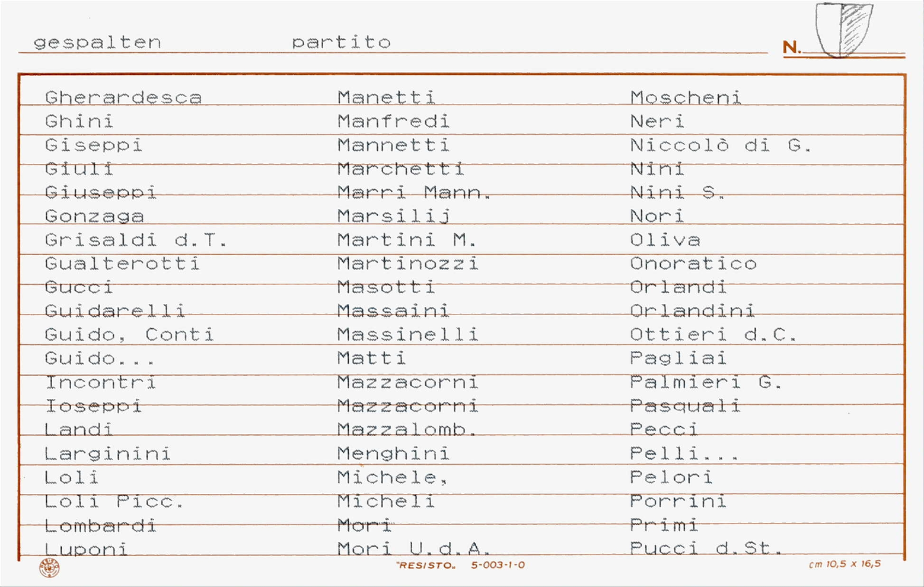Click the entry Mazzalomb.
Screen dimensions: 924x587
[407, 430]
